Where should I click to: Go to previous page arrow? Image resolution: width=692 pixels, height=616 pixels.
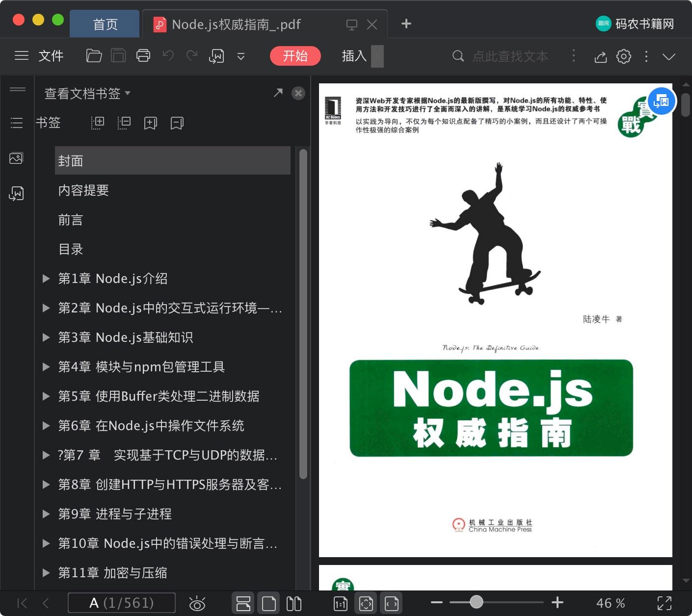tap(46, 603)
